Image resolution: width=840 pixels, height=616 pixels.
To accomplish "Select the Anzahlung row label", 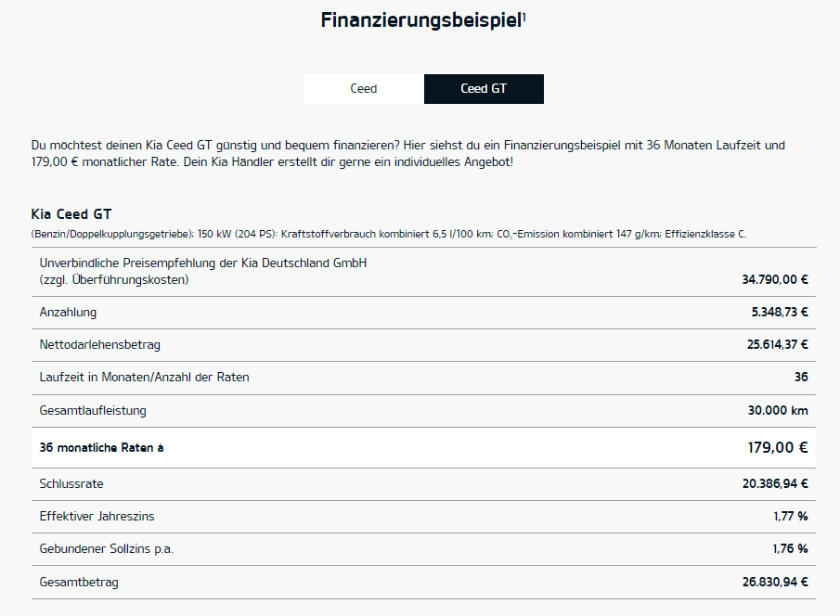I will pos(68,313).
